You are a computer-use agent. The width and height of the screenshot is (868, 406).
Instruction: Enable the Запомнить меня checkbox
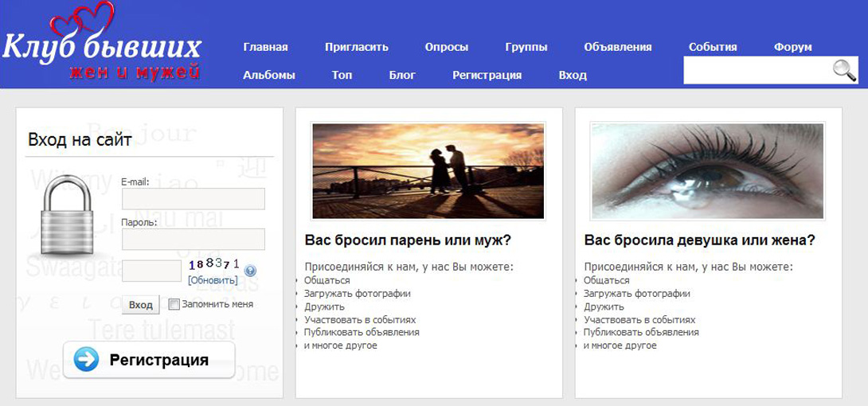point(174,304)
